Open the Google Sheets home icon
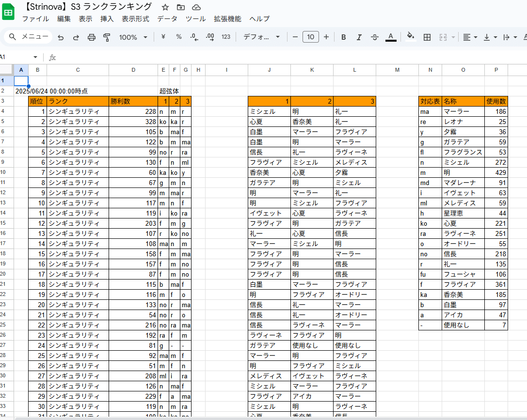 click(8, 12)
